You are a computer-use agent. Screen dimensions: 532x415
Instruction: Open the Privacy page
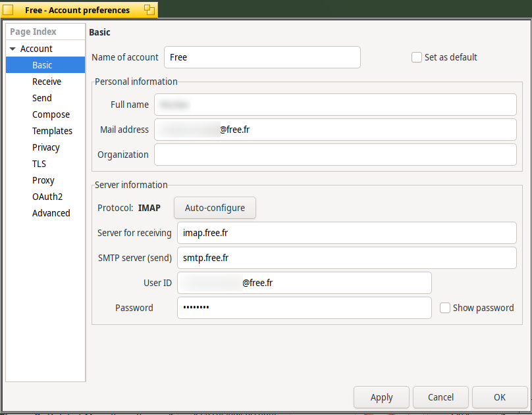pyautogui.click(x=45, y=147)
